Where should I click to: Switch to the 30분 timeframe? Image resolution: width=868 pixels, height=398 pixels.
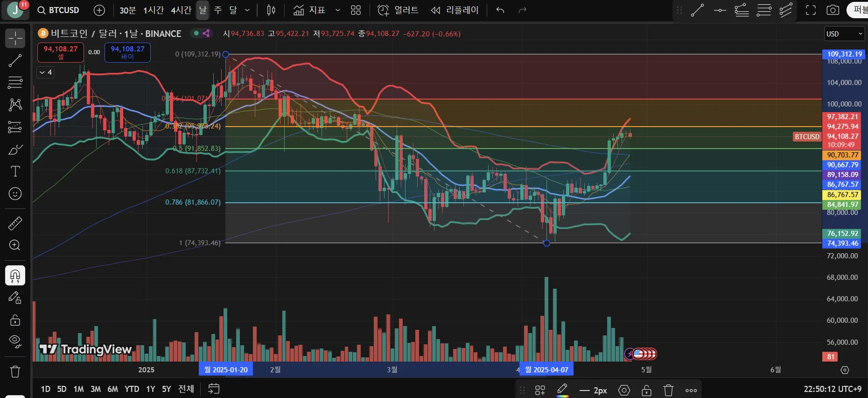click(x=128, y=10)
